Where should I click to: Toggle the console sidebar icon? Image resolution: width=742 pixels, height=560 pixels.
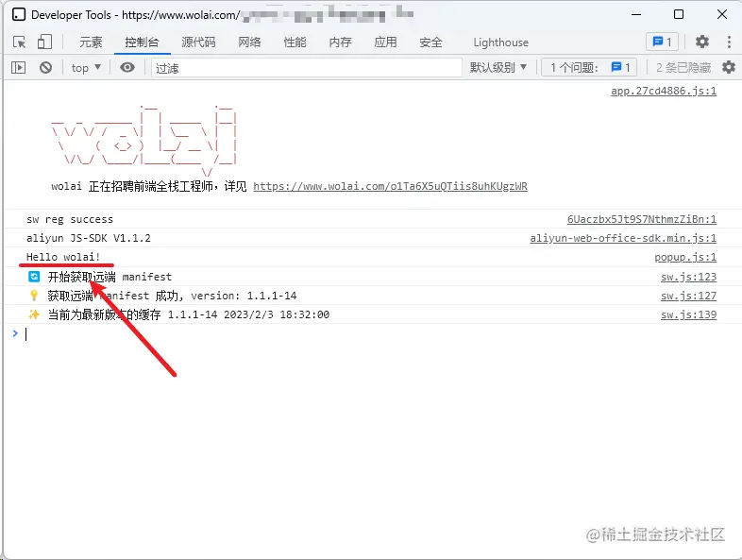[x=19, y=68]
